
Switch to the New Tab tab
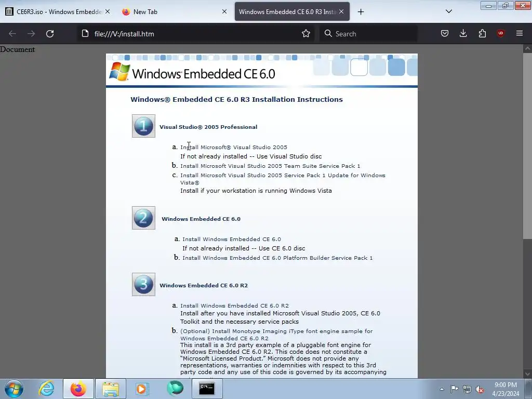(175, 11)
